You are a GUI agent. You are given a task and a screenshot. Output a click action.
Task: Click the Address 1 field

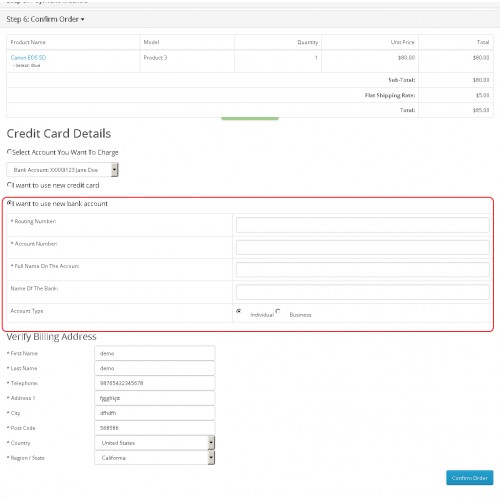(155, 398)
